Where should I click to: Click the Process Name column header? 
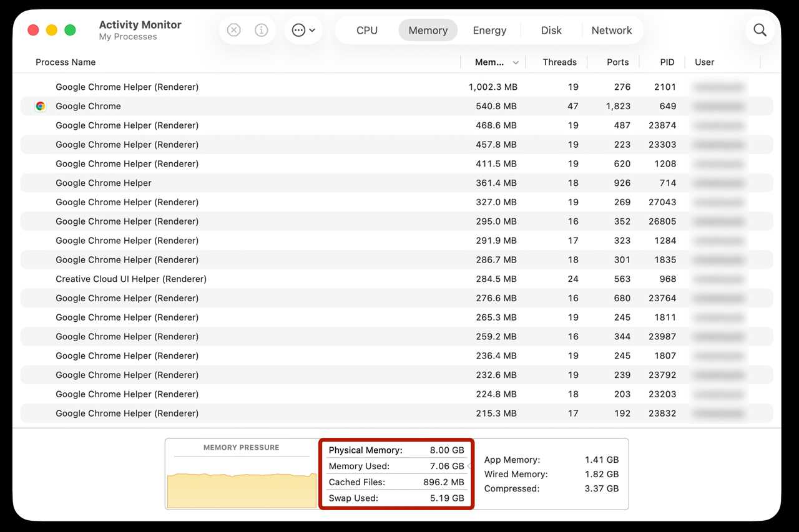click(65, 62)
